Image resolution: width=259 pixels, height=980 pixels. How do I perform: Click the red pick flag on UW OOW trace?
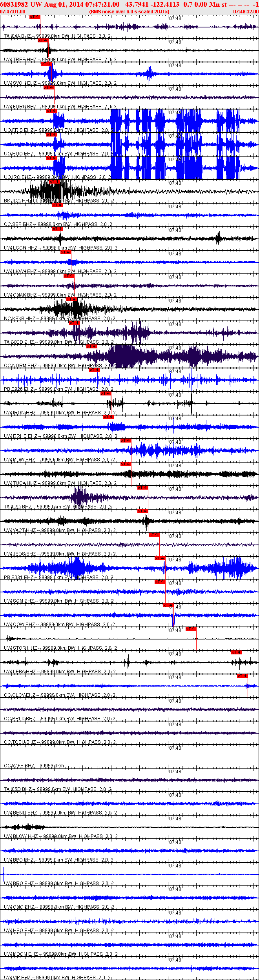point(168,605)
